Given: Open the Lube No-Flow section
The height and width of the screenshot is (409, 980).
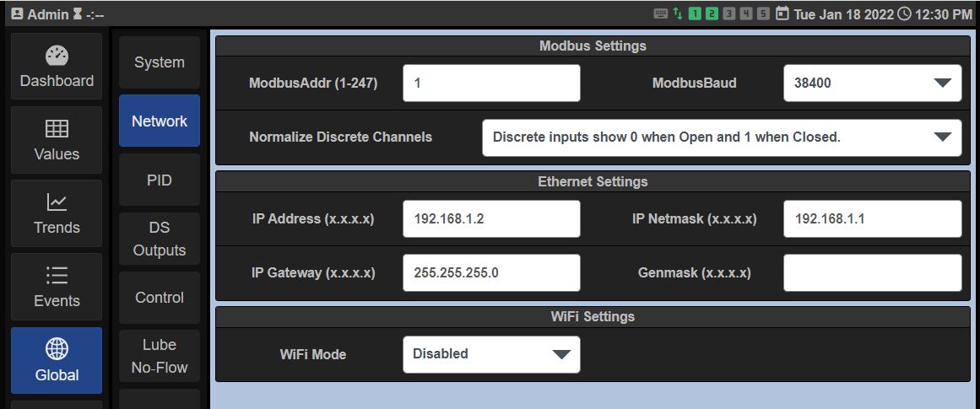Looking at the screenshot, I should (x=160, y=356).
